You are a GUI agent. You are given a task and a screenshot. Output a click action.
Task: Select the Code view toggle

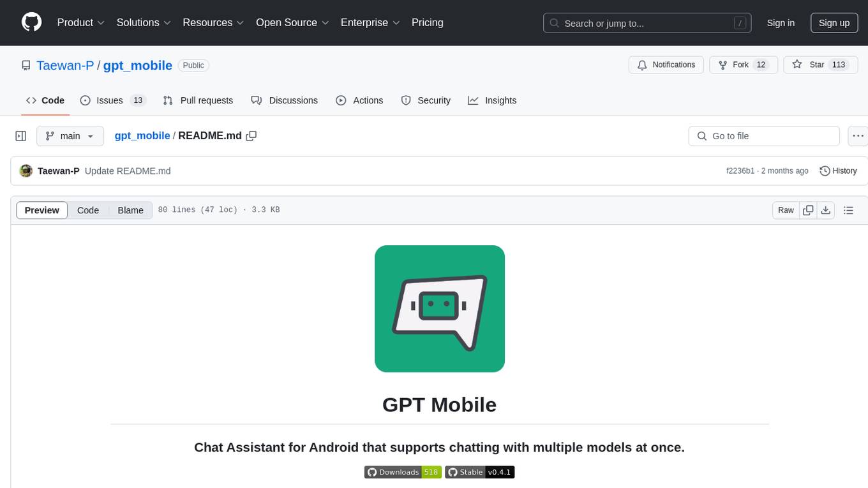click(x=88, y=210)
